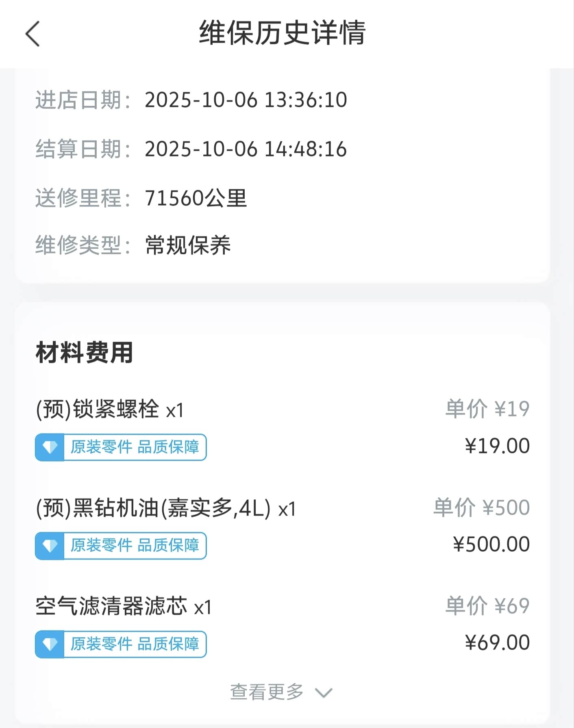The image size is (574, 728).
Task: Tap the 进店日期 timestamp value
Action: click(x=246, y=100)
